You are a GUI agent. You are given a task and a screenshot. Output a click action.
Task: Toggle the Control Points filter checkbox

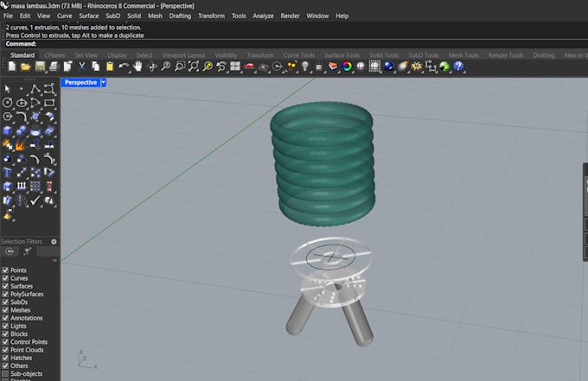(5, 341)
